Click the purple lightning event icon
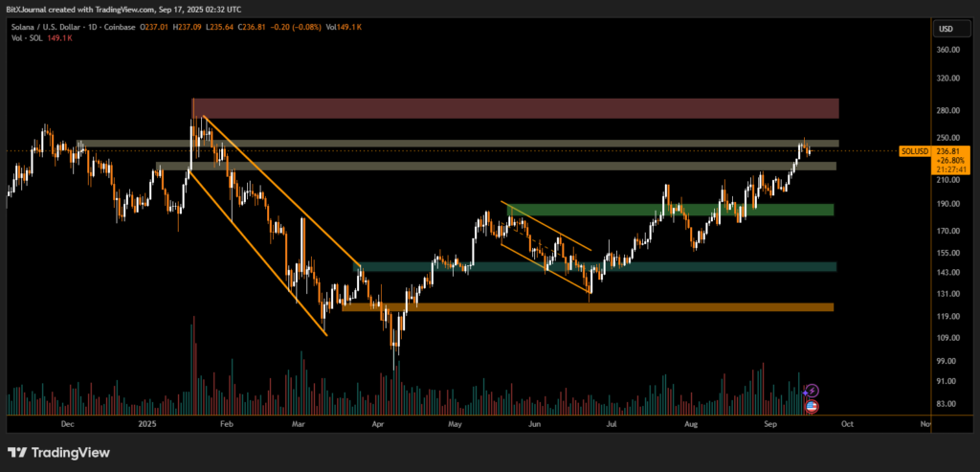 pos(812,391)
